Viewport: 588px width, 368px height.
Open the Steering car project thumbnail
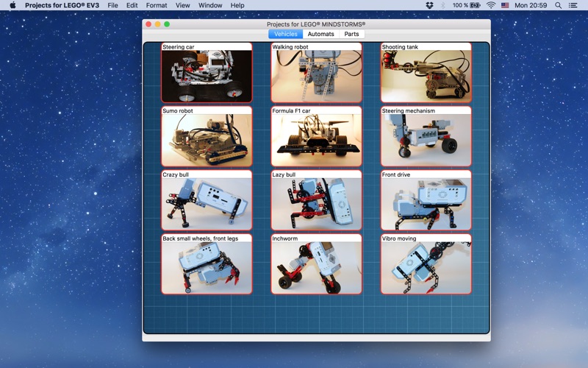[207, 72]
